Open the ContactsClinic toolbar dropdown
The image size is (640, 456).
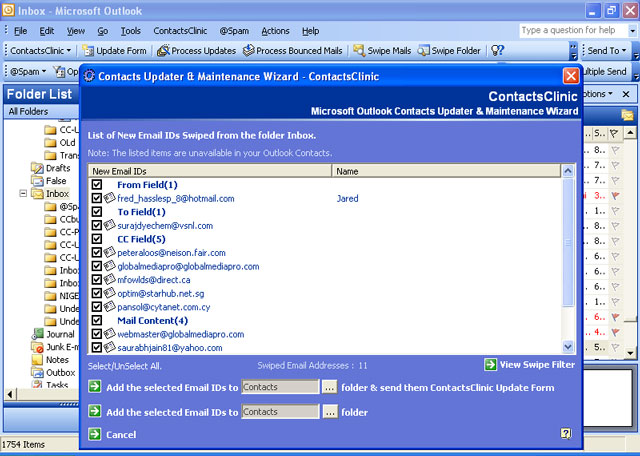[40, 51]
